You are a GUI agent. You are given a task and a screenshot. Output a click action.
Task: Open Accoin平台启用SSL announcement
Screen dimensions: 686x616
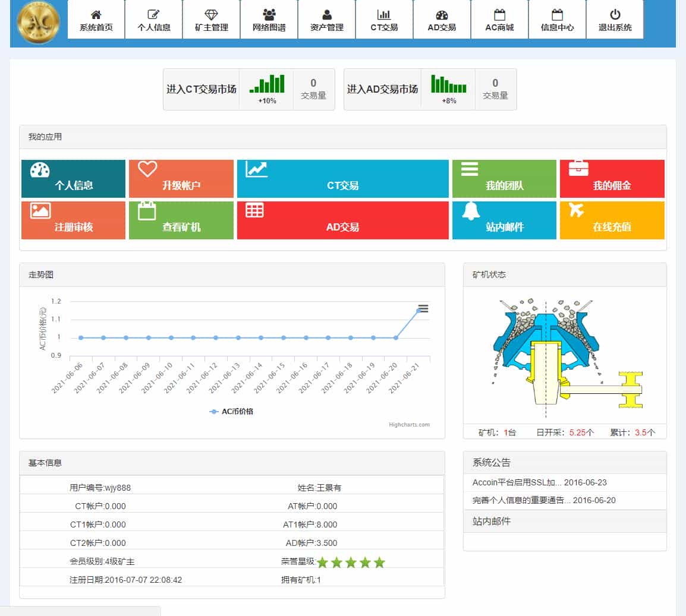pyautogui.click(x=539, y=483)
